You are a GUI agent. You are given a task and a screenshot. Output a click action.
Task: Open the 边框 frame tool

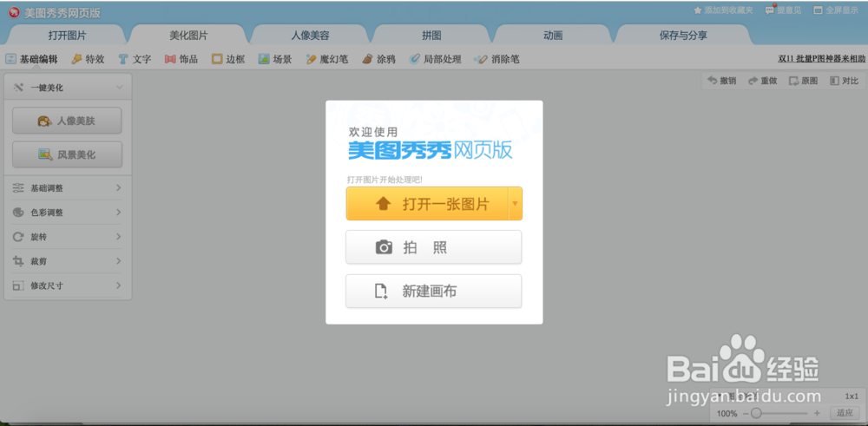[x=228, y=59]
